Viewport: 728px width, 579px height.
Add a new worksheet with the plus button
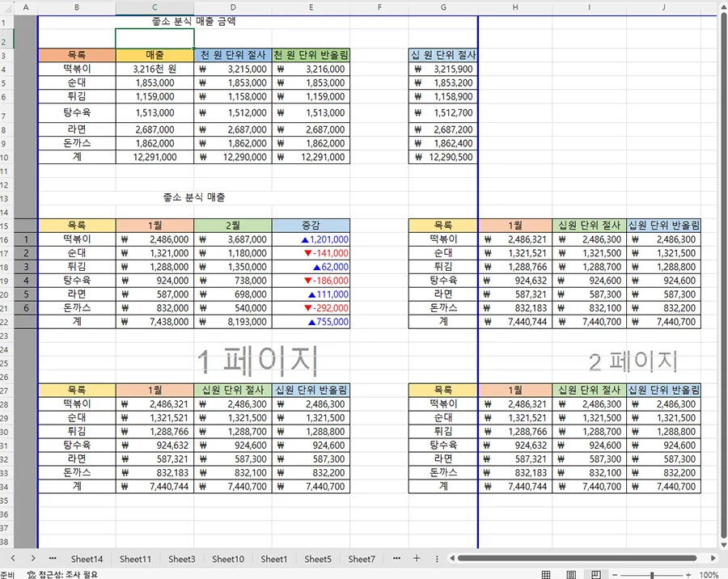(416, 558)
